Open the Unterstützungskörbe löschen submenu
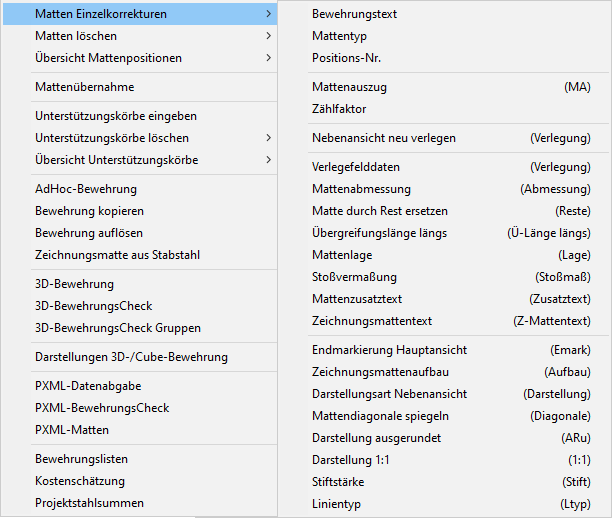This screenshot has width=612, height=518. tap(140, 138)
